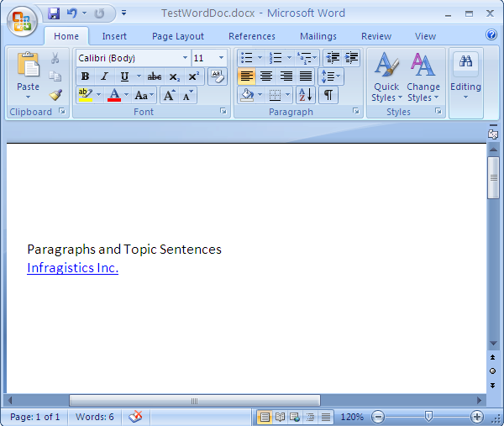
Task: Toggle Bold formatting
Action: (85, 76)
